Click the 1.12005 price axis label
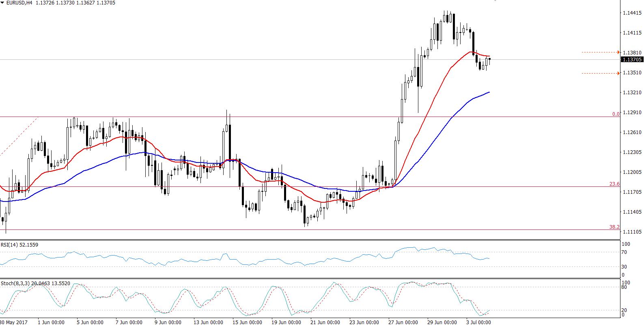644x327 pixels. pos(632,172)
